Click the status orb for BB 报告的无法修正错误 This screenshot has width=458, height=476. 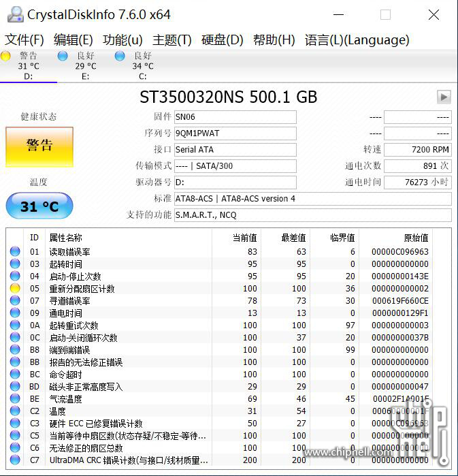[15, 362]
